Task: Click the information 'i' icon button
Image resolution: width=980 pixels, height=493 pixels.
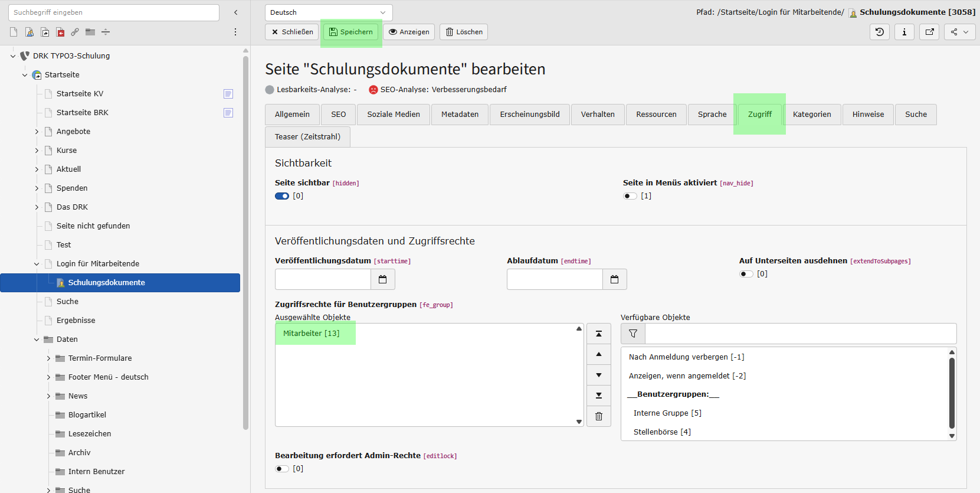Action: [904, 32]
